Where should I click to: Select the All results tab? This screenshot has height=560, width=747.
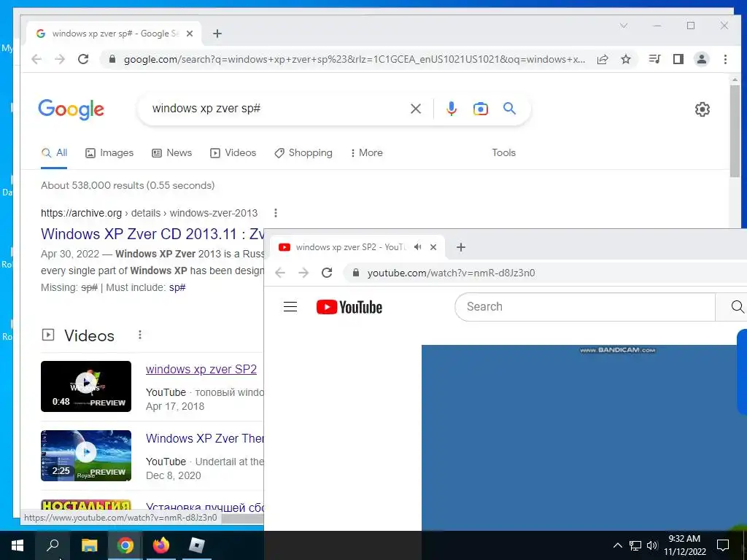[x=54, y=153]
